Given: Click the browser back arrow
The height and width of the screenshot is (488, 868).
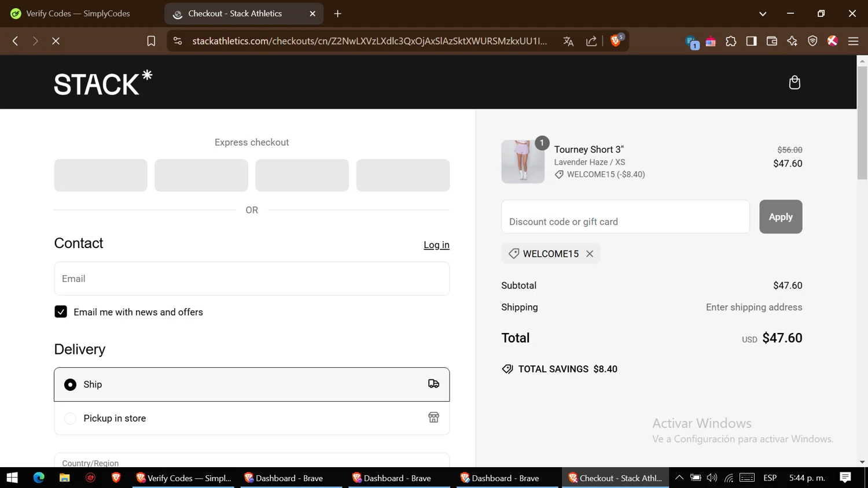Looking at the screenshot, I should pyautogui.click(x=16, y=41).
